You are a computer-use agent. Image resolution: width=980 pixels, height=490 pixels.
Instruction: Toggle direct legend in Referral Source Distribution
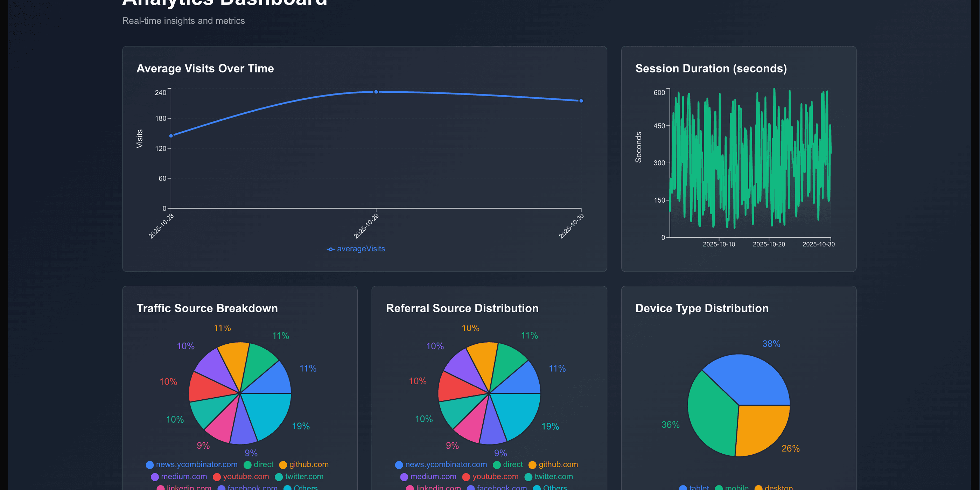[x=512, y=464]
